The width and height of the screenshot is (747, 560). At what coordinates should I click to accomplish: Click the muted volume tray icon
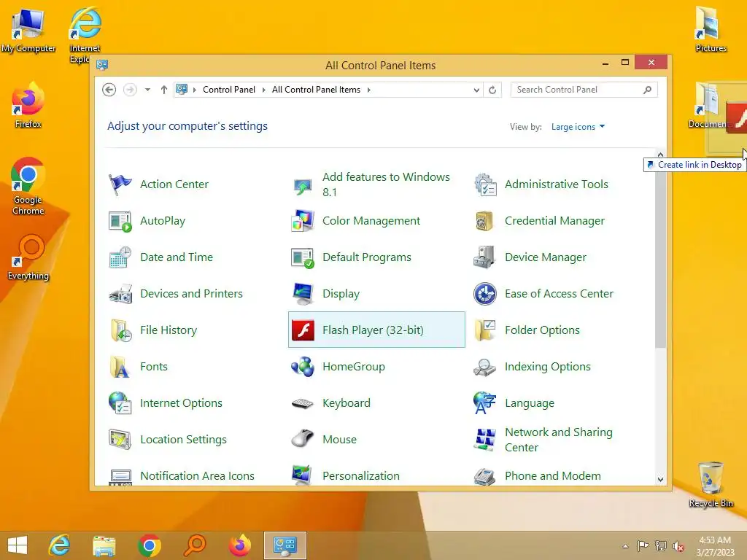[x=678, y=546]
